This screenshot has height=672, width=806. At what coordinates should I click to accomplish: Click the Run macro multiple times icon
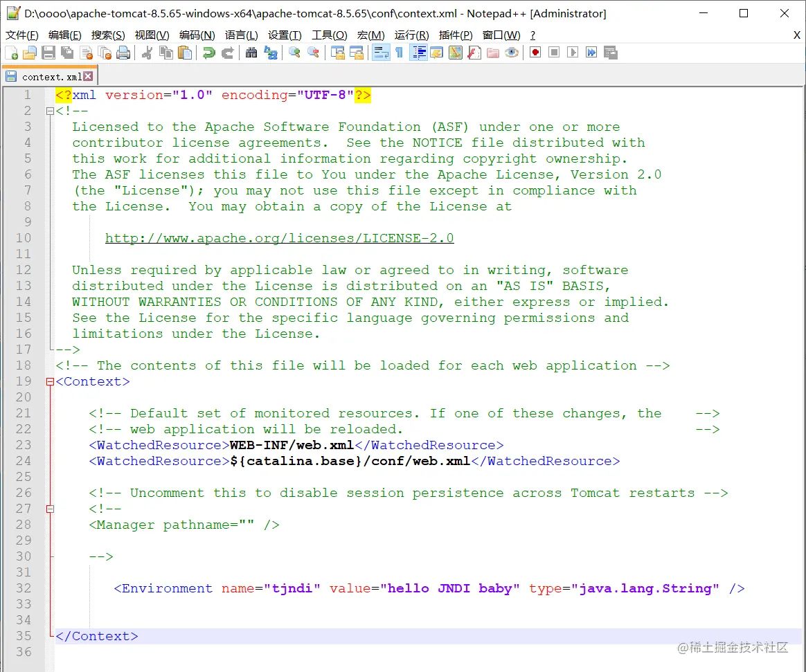pos(591,53)
